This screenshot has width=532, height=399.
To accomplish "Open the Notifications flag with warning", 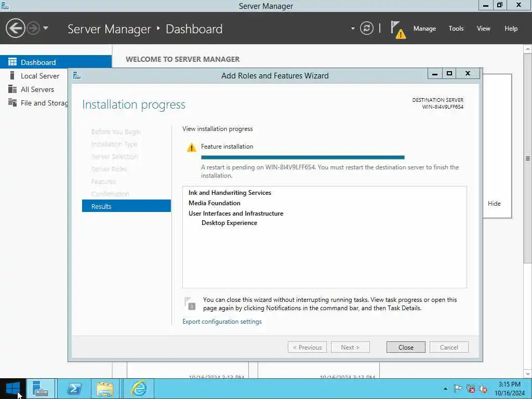I will [398, 30].
